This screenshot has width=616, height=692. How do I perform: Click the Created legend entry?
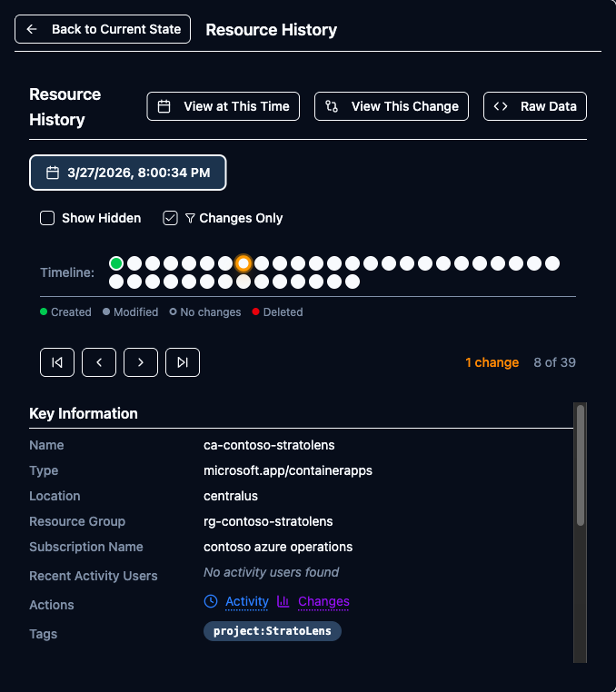[x=65, y=312]
